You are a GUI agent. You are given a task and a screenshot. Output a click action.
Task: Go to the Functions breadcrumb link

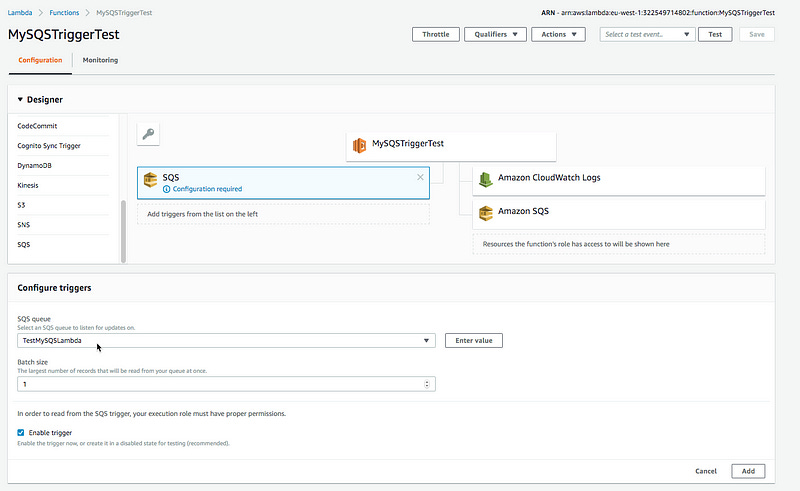pyautogui.click(x=64, y=13)
